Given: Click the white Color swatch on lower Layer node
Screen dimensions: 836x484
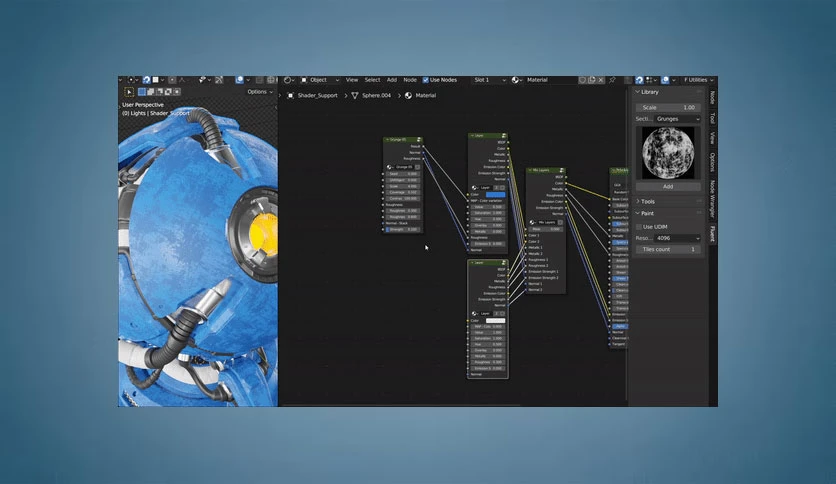Looking at the screenshot, I should 495,320.
